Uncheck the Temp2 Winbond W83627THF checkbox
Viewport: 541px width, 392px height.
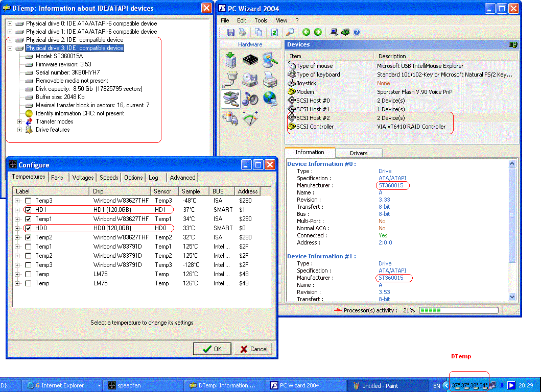pos(28,237)
